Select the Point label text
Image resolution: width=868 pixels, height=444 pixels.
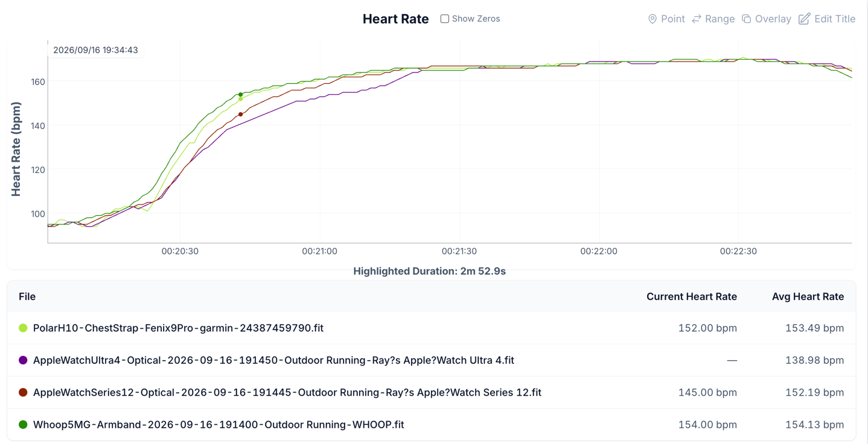pyautogui.click(x=672, y=19)
